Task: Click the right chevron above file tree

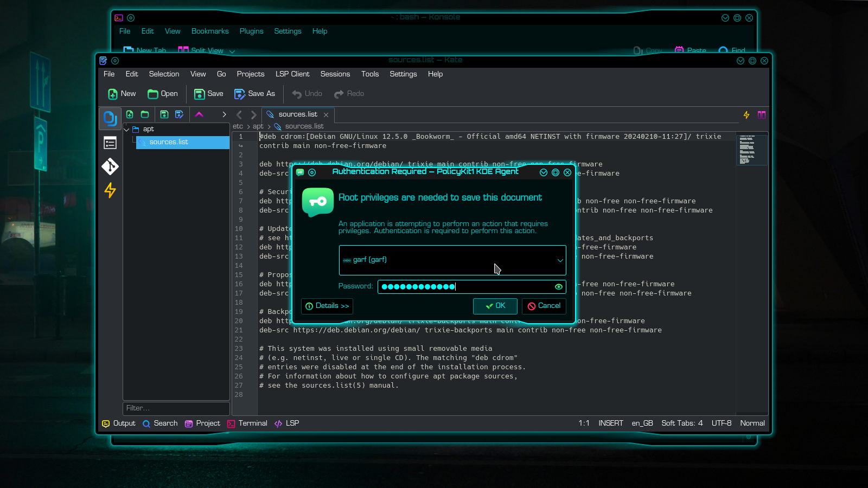Action: [224, 114]
